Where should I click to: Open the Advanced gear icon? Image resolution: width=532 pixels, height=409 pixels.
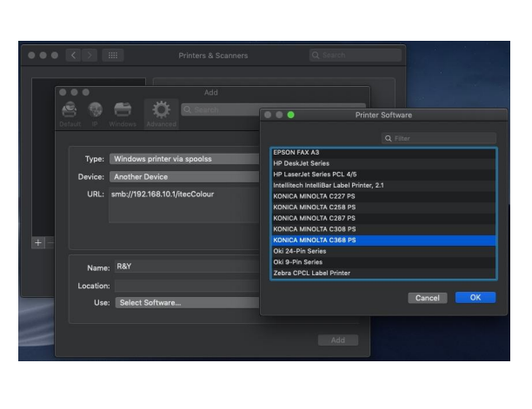(x=161, y=111)
